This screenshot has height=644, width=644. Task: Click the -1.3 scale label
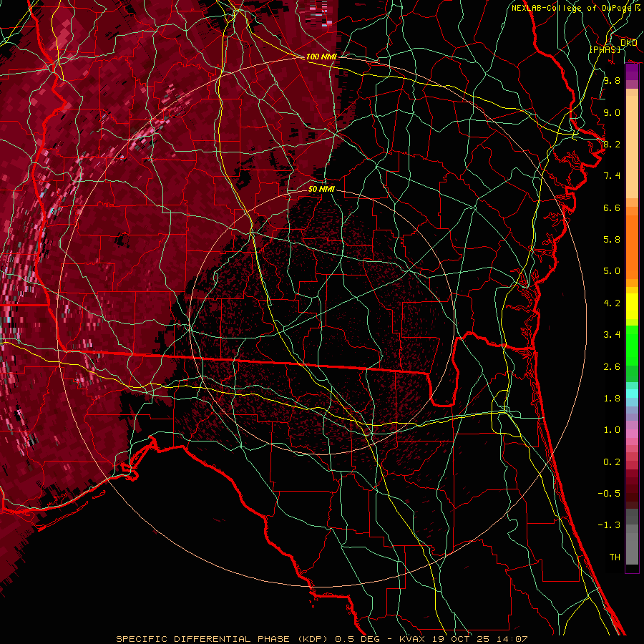tap(609, 525)
